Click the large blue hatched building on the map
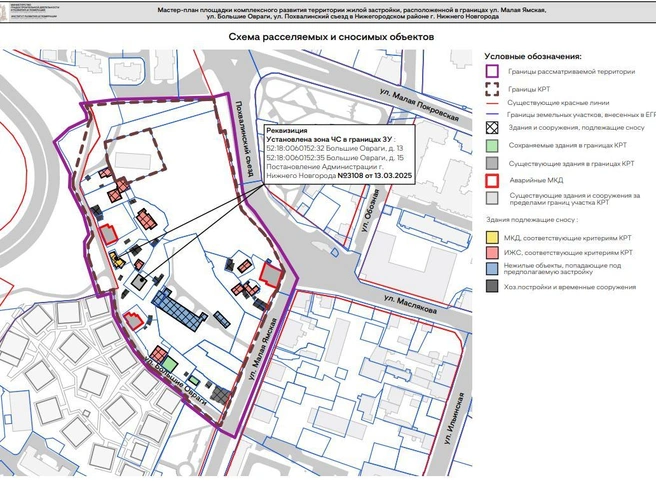 click(x=178, y=309)
